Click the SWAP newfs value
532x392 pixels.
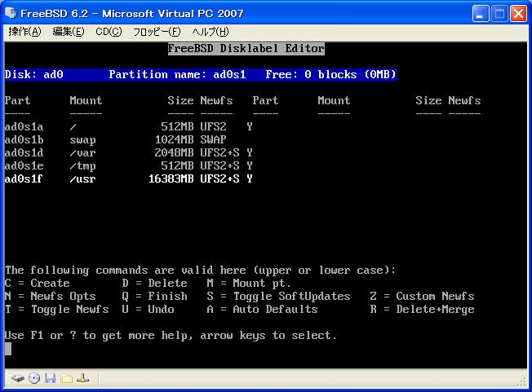click(213, 139)
